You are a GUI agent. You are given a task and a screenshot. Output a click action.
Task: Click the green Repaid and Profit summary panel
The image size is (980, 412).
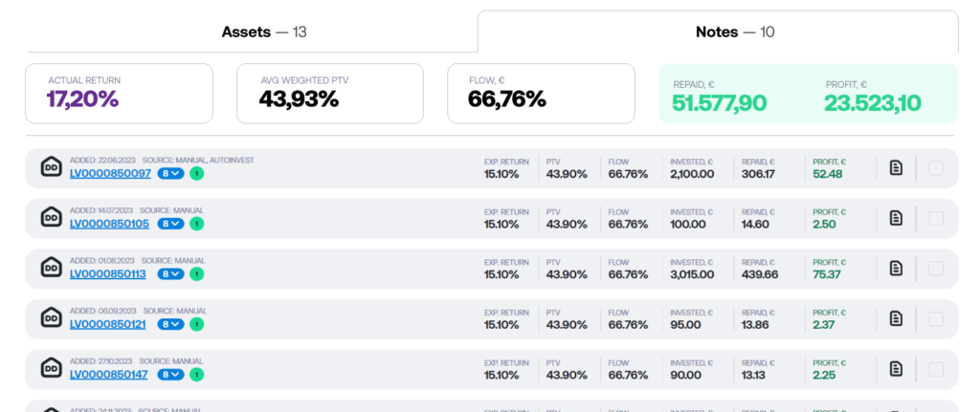click(808, 94)
